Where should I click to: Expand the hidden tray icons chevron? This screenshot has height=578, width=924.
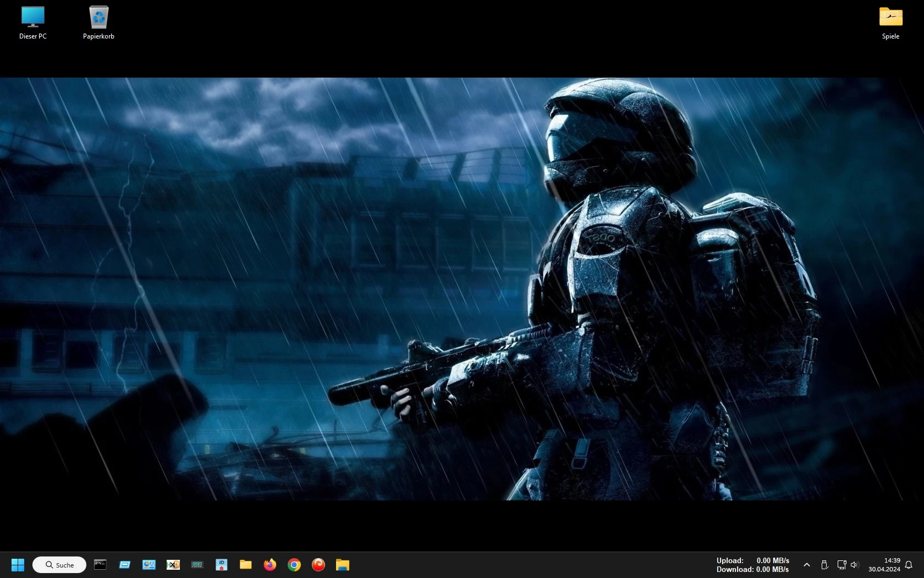coord(807,565)
